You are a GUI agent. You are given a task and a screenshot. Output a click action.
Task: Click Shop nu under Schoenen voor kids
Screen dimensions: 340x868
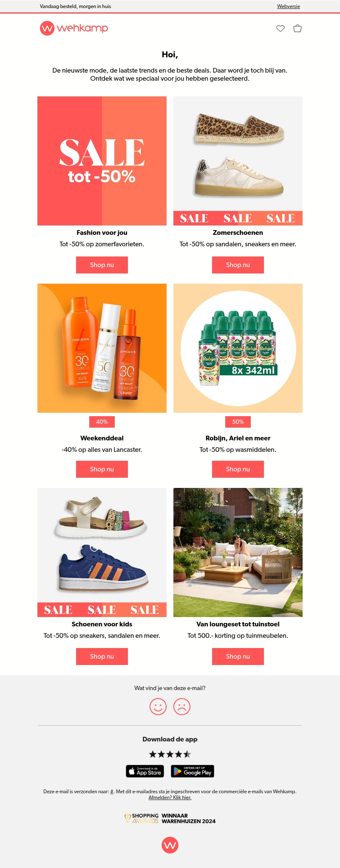(x=102, y=657)
